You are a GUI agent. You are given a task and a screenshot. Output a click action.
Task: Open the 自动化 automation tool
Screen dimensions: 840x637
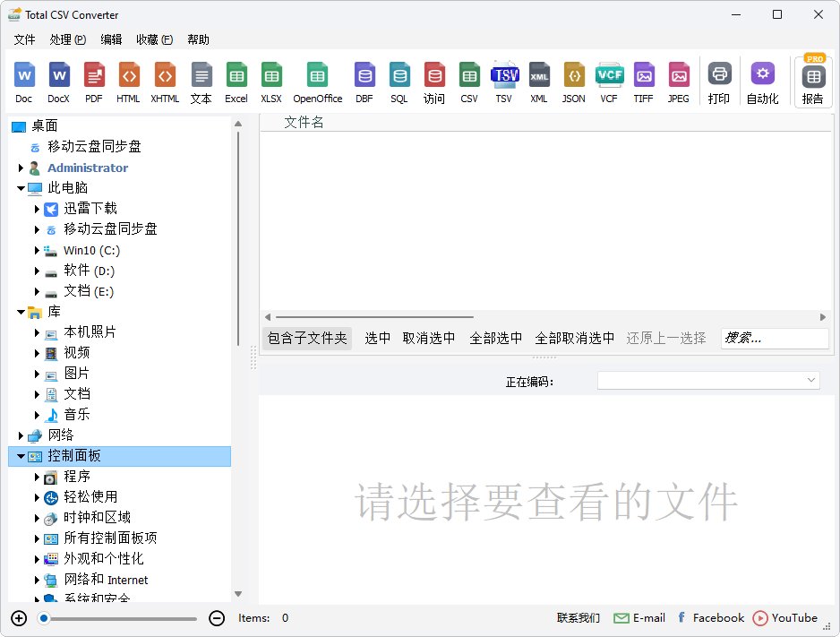coord(763,82)
